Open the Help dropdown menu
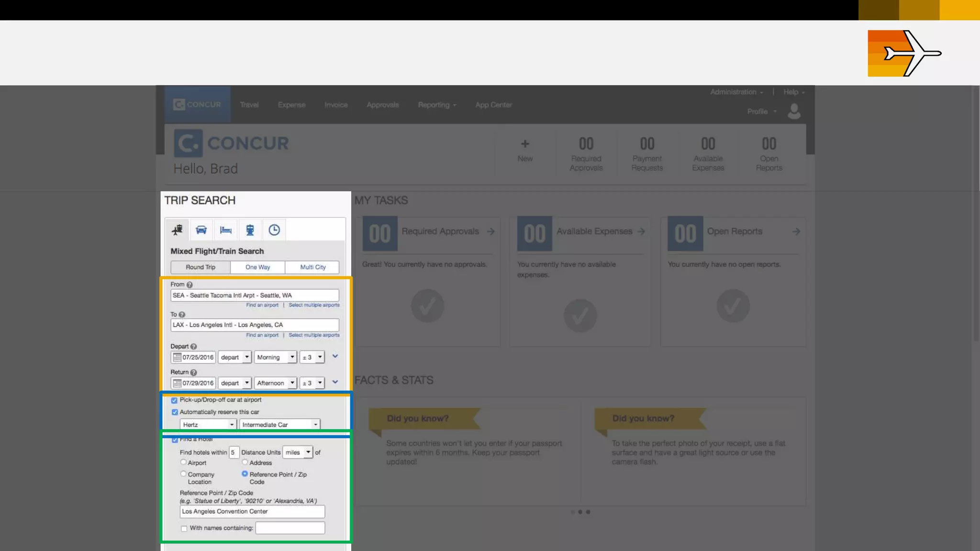980x551 pixels. 794,92
